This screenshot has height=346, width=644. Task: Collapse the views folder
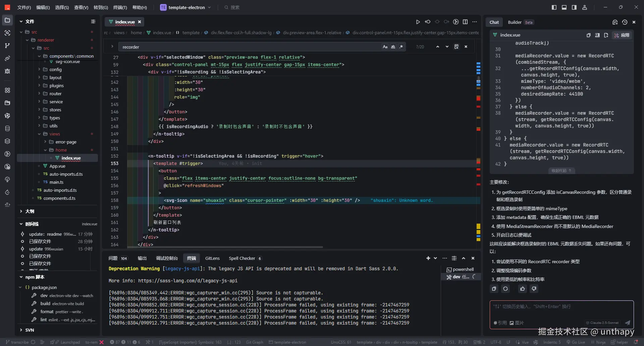click(x=55, y=134)
